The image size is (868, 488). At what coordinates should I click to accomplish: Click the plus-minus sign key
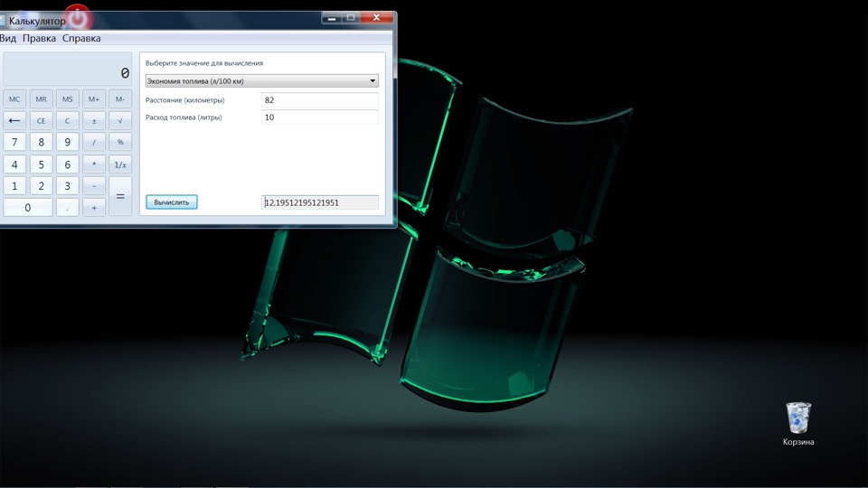click(94, 120)
